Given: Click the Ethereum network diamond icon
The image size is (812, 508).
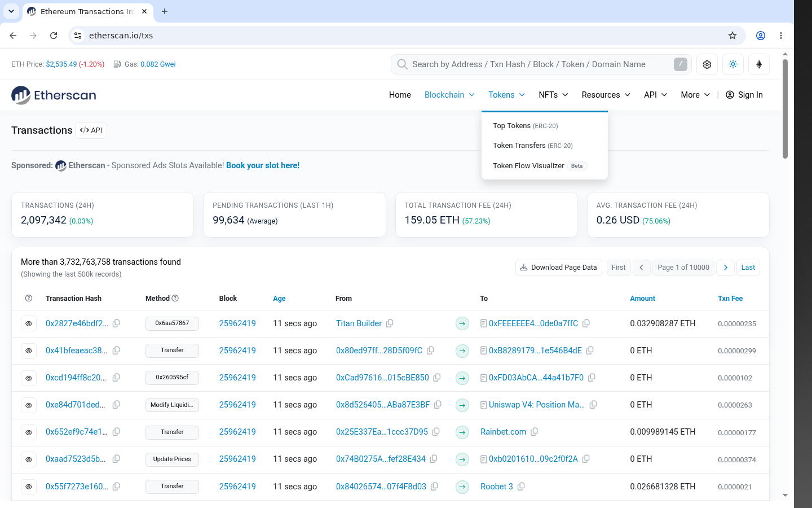Looking at the screenshot, I should (759, 64).
